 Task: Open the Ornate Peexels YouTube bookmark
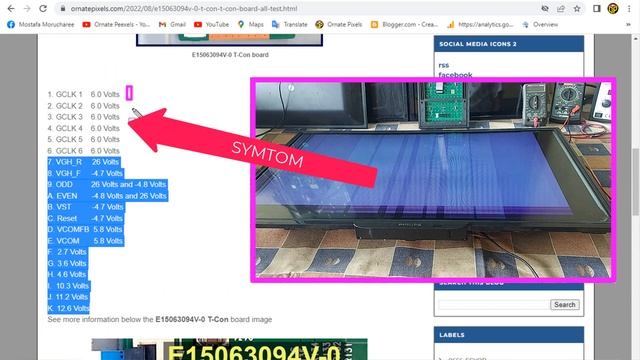[x=116, y=24]
